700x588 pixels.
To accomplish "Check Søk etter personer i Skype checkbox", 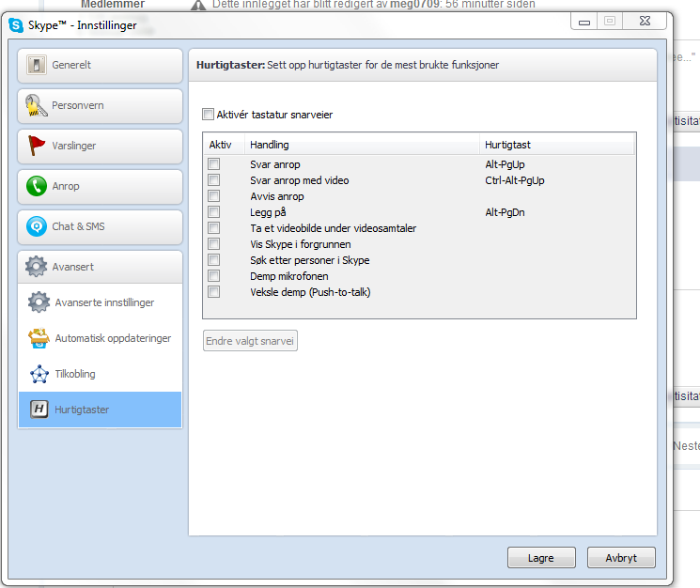I will (x=214, y=259).
